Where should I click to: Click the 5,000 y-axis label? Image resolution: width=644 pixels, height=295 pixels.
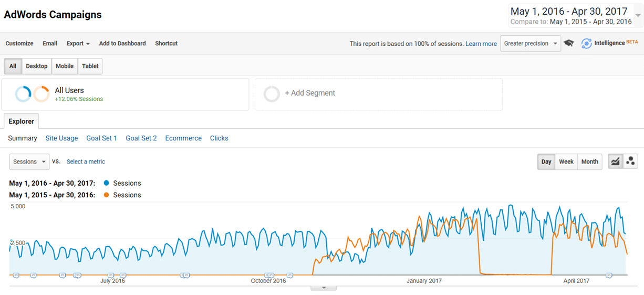pyautogui.click(x=18, y=206)
